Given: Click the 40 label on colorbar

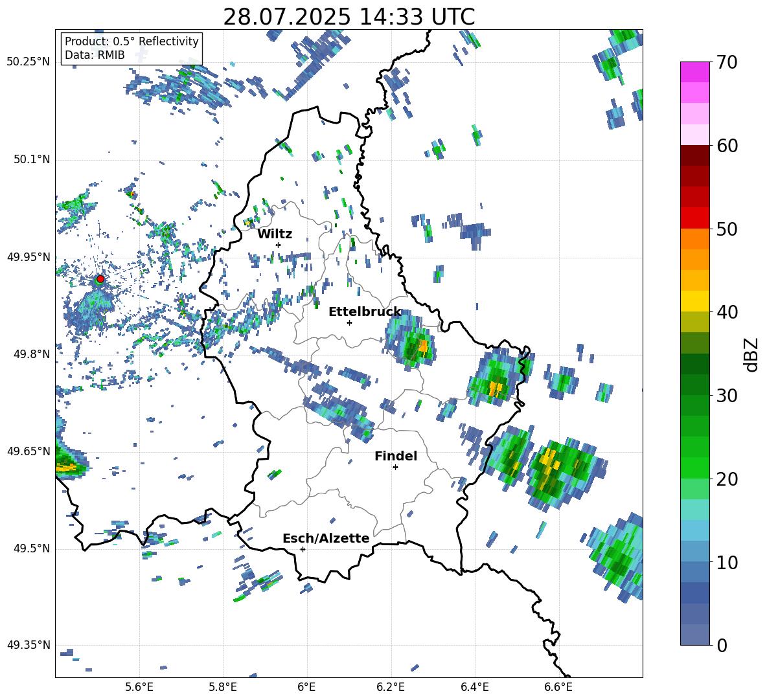Looking at the screenshot, I should point(726,312).
